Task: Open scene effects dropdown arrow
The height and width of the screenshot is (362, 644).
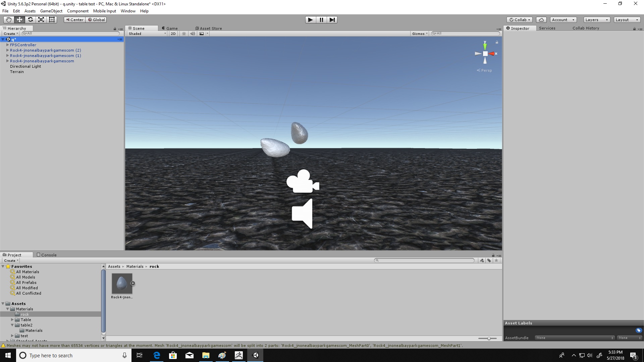Action: click(207, 34)
